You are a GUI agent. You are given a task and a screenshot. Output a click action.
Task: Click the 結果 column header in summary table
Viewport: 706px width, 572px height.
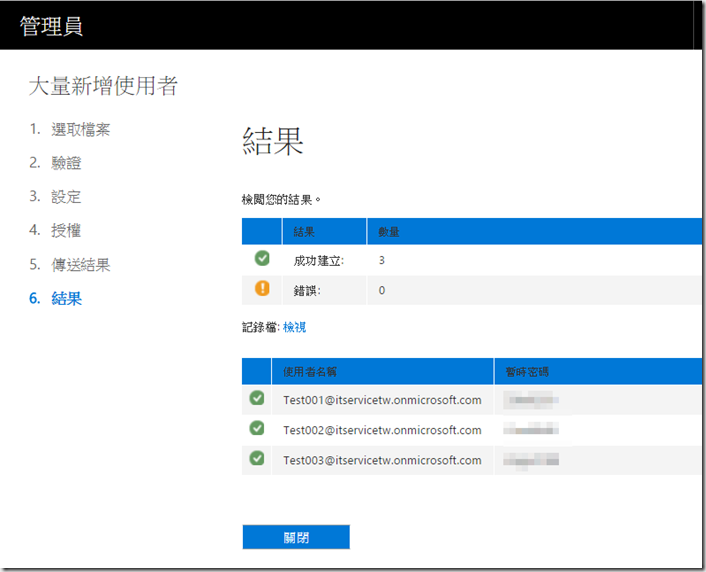click(x=304, y=232)
